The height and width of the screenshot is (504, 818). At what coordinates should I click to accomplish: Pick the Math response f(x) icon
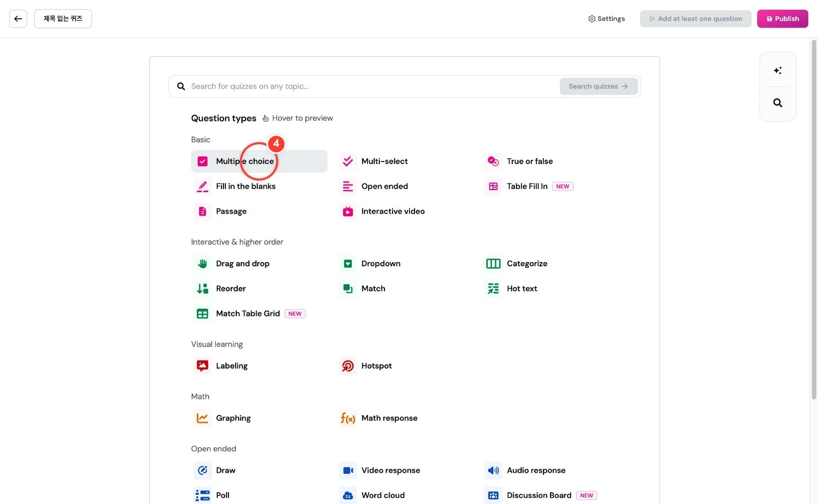coord(348,418)
